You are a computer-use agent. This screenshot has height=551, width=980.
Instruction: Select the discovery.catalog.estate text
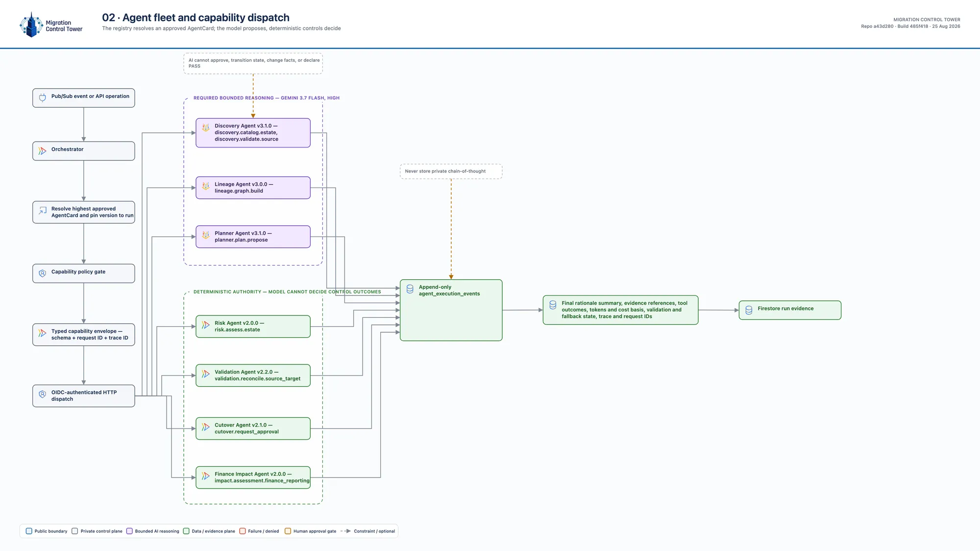pos(246,132)
